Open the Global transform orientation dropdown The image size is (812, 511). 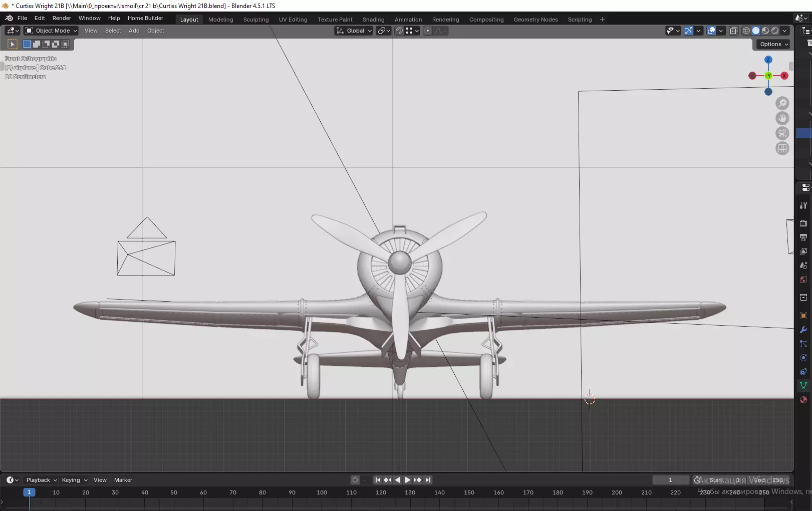click(x=354, y=31)
